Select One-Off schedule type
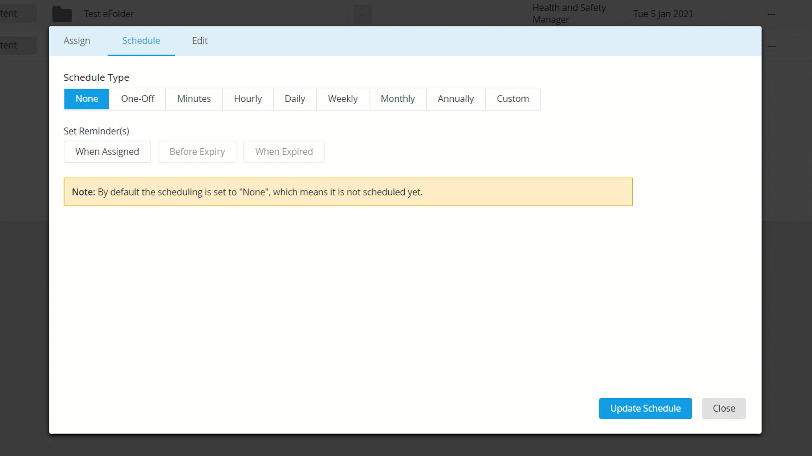Image resolution: width=812 pixels, height=456 pixels. (138, 99)
